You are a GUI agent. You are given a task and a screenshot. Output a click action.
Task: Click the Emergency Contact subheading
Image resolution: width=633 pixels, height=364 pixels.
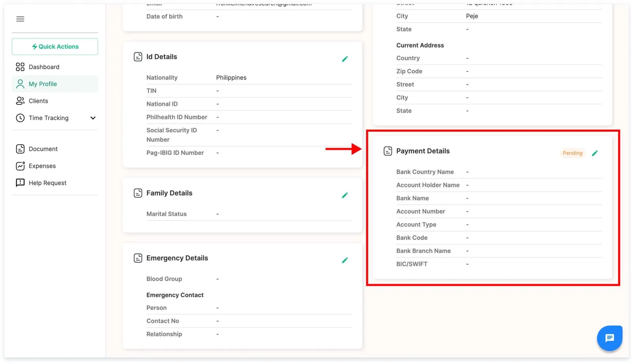tap(175, 295)
